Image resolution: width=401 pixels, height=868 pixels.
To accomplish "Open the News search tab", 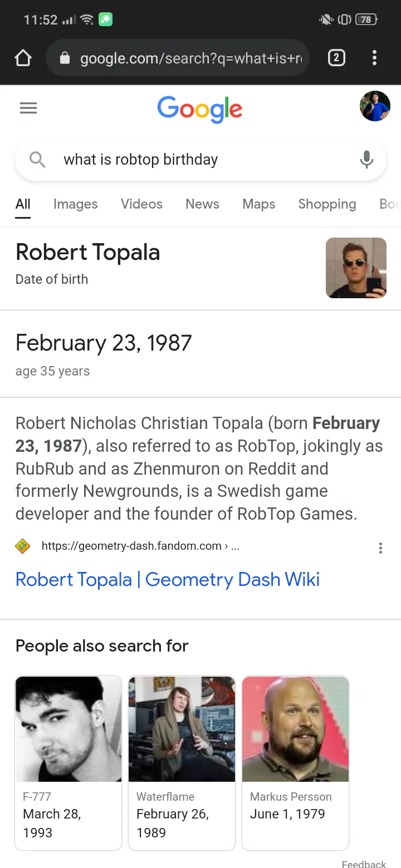I will coord(202,204).
